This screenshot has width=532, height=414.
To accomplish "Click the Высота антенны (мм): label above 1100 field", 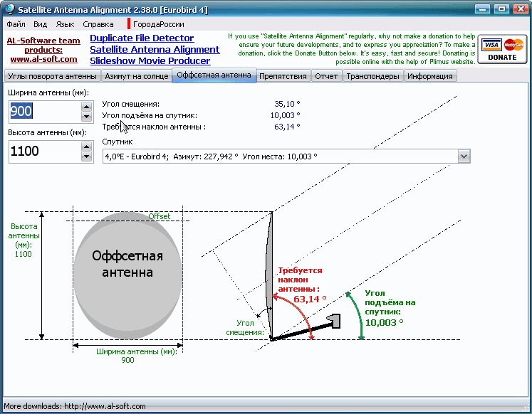I will tap(48, 132).
